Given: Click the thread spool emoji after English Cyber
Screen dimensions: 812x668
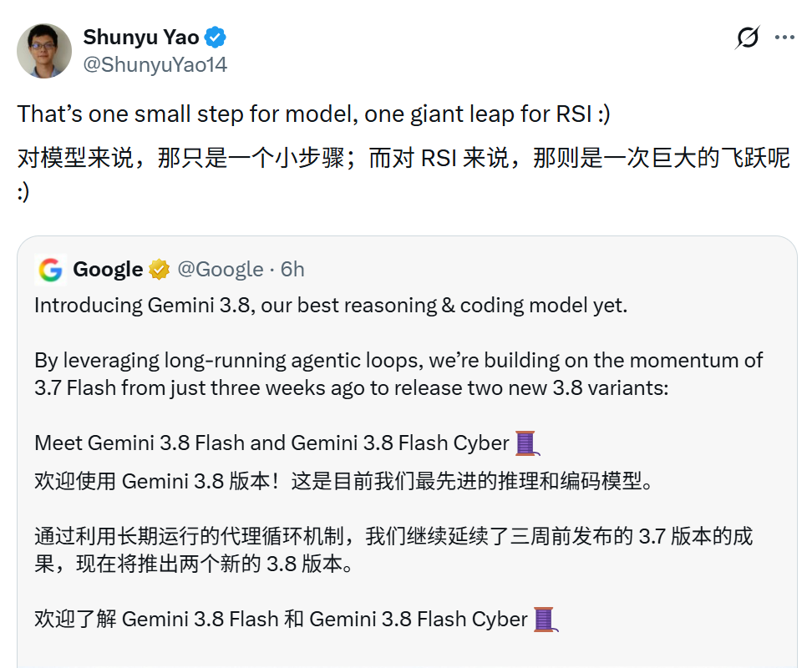Looking at the screenshot, I should (527, 443).
